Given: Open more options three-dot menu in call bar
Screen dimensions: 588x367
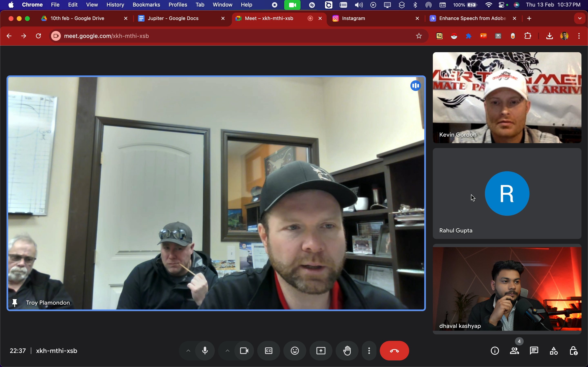Looking at the screenshot, I should click(369, 351).
